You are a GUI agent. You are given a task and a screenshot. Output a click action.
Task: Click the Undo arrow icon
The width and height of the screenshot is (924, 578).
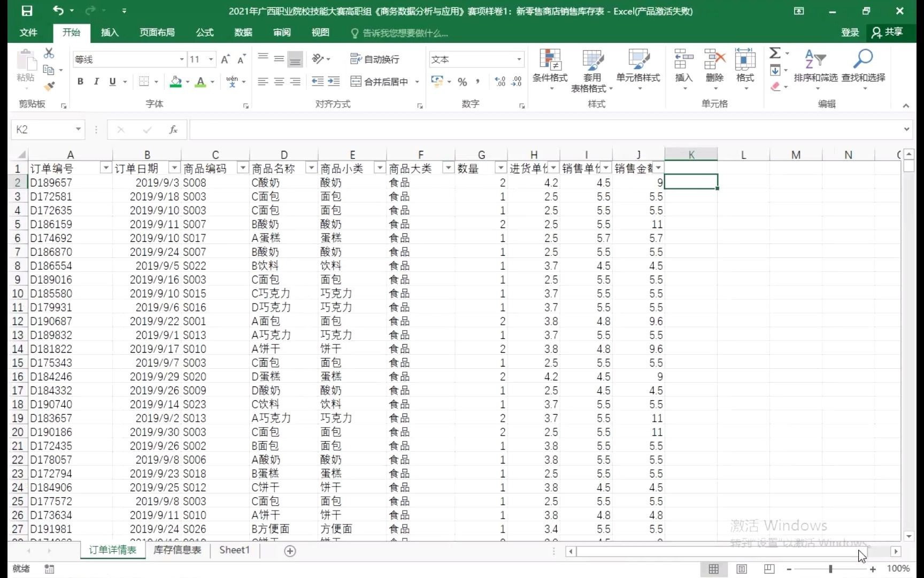[x=58, y=10]
